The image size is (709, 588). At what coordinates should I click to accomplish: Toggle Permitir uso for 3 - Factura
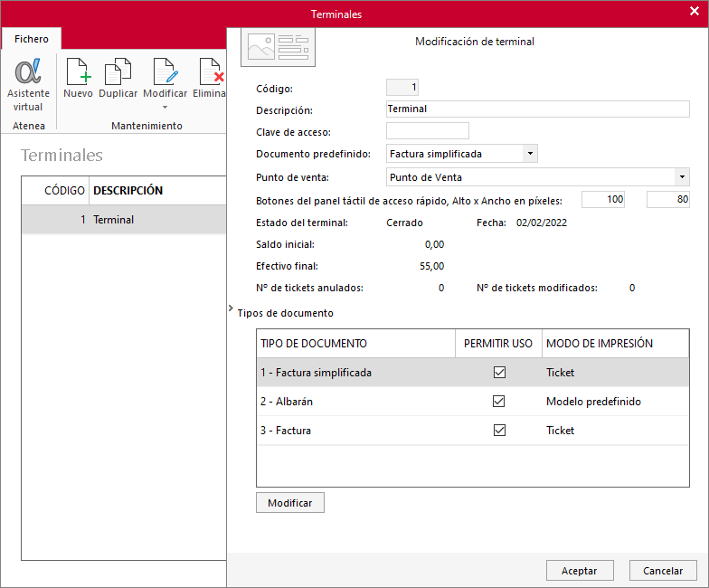coord(499,431)
